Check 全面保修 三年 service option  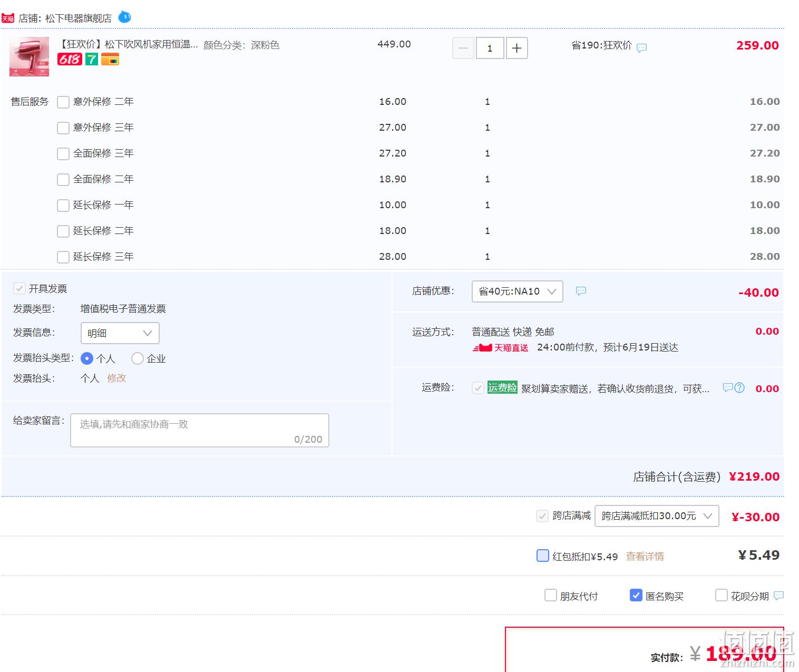[x=63, y=153]
